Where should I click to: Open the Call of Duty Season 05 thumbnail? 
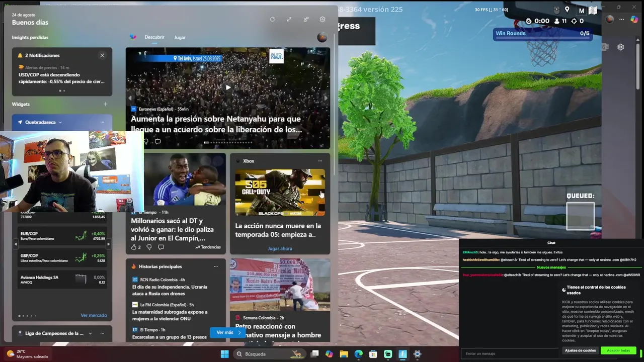pos(280,192)
